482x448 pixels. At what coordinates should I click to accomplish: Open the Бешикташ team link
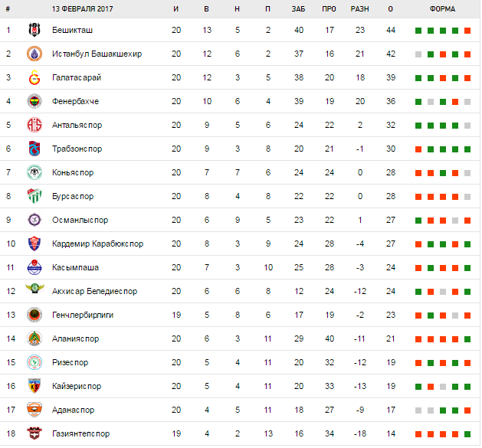pos(74,31)
